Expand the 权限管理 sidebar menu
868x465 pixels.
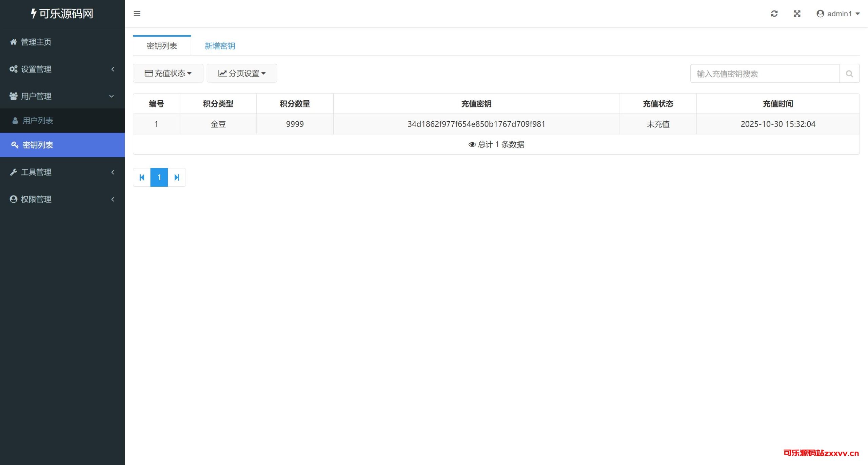pos(36,199)
